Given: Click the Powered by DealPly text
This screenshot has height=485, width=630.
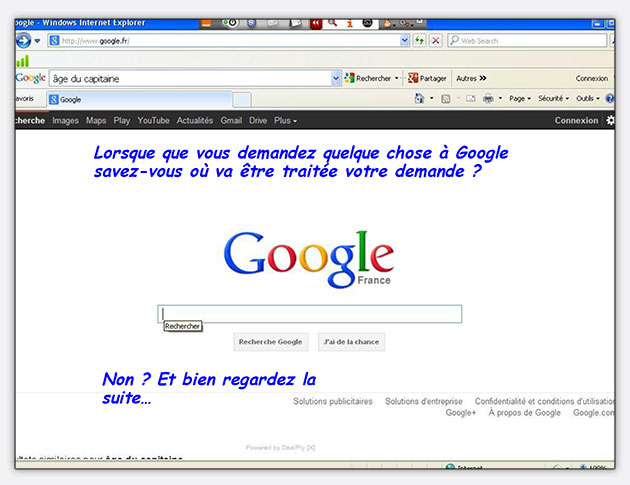Looking at the screenshot, I should (x=280, y=448).
